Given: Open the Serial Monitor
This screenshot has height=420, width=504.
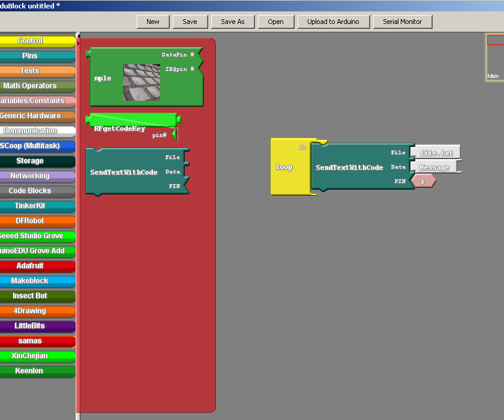Looking at the screenshot, I should [404, 22].
